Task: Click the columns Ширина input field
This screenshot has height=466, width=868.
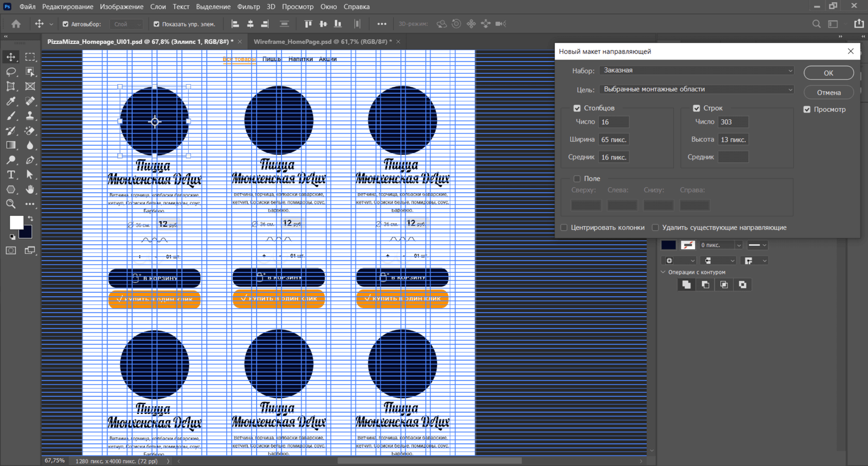Action: [614, 140]
